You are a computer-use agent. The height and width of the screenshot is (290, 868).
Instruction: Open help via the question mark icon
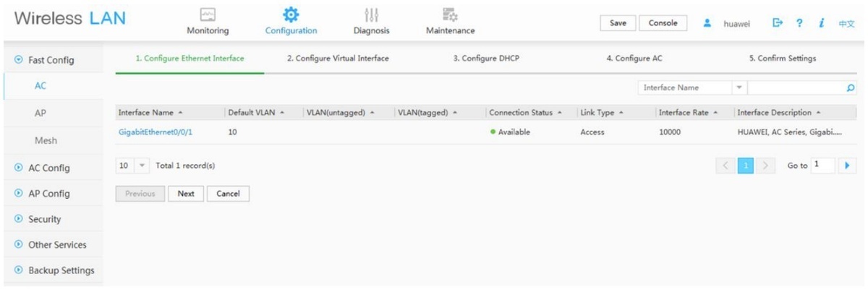pos(800,23)
